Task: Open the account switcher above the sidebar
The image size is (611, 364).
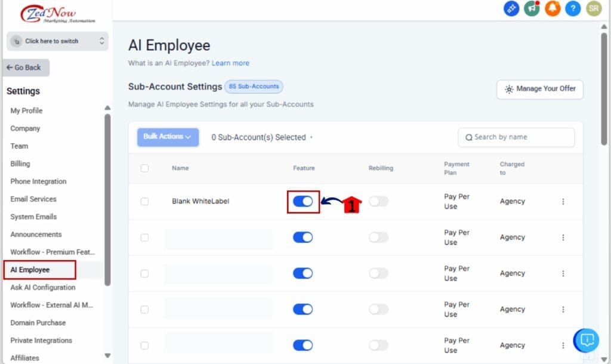Action: click(57, 41)
